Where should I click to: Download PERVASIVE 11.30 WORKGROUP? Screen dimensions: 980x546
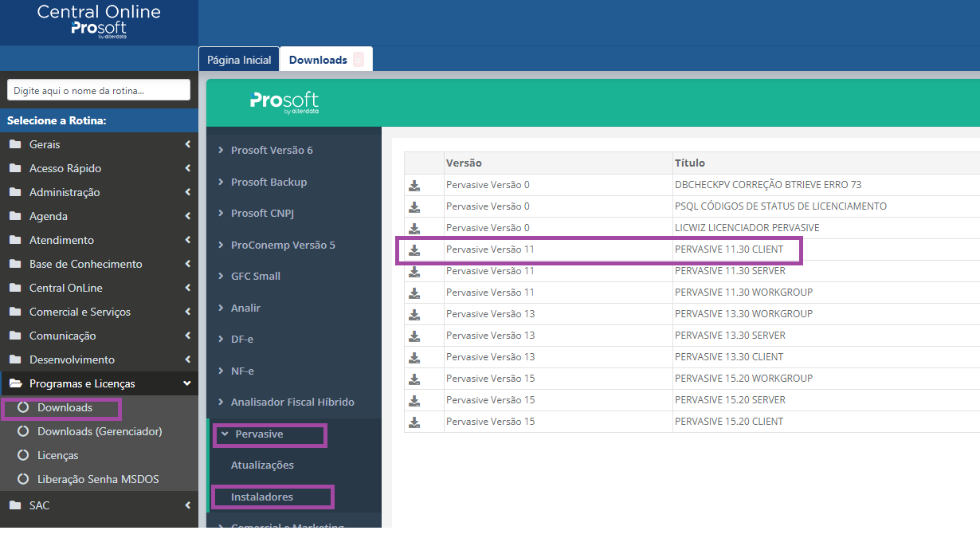(x=414, y=293)
